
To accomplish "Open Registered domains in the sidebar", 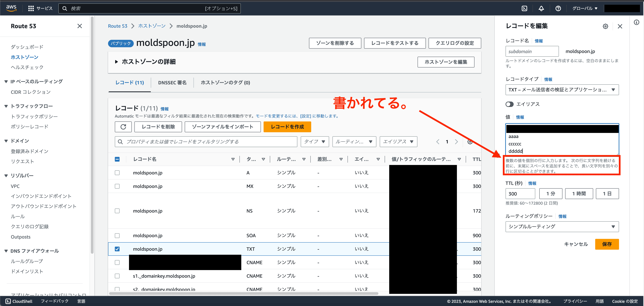I will point(30,151).
